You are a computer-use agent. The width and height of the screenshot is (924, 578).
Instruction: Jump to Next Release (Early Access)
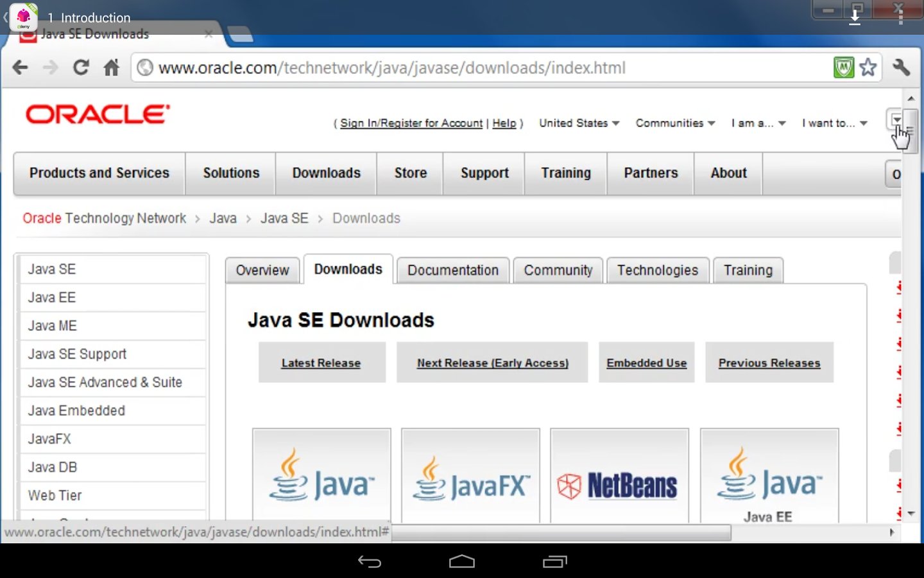pos(493,363)
